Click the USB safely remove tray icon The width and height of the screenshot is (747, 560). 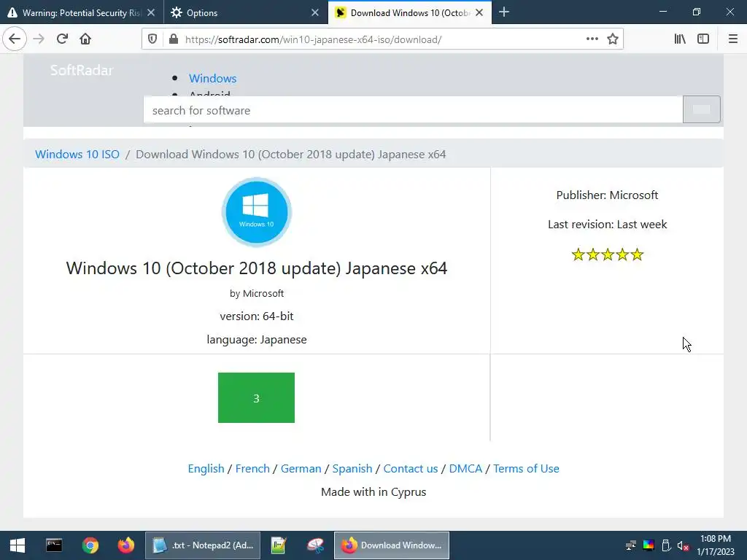pyautogui.click(x=666, y=545)
